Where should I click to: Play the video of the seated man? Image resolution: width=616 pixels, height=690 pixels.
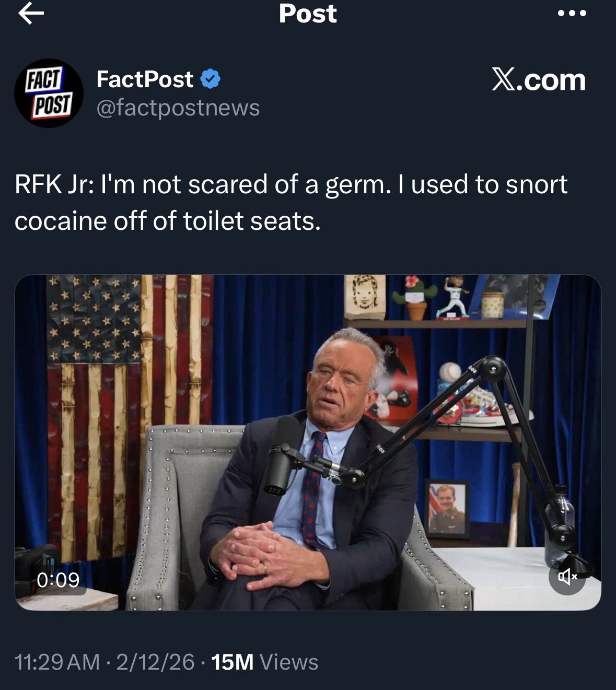coord(308,442)
